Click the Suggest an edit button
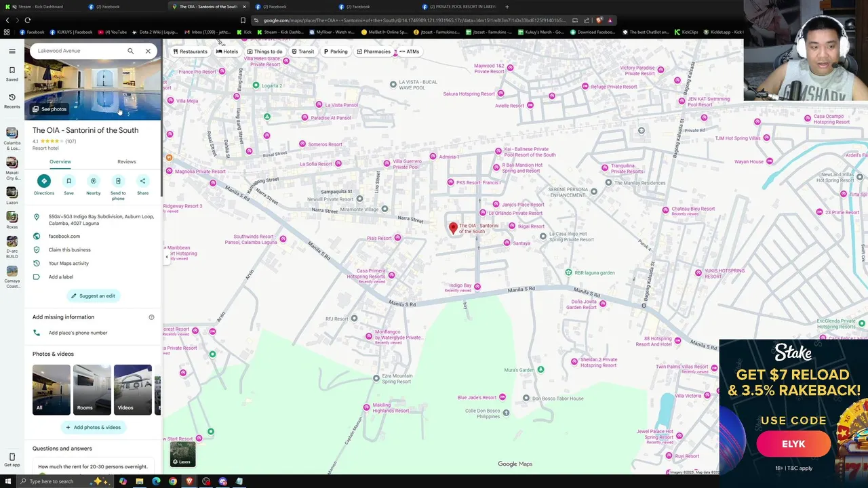Screen dimensions: 868x488 pos(93,296)
